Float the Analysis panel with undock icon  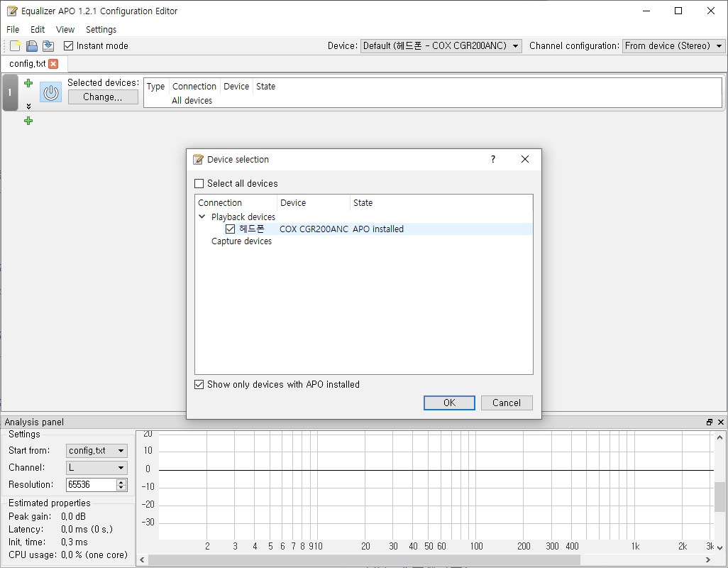point(710,422)
